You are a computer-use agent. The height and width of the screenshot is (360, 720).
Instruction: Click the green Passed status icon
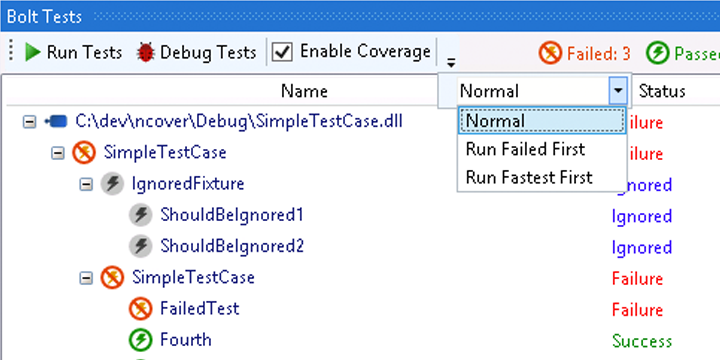point(658,53)
